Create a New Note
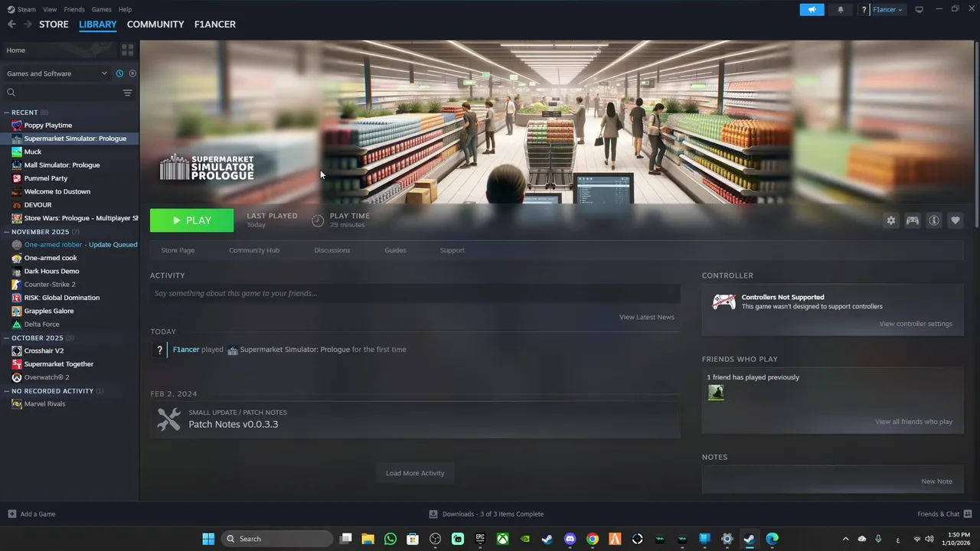Viewport: 980px width, 551px height. (x=937, y=481)
